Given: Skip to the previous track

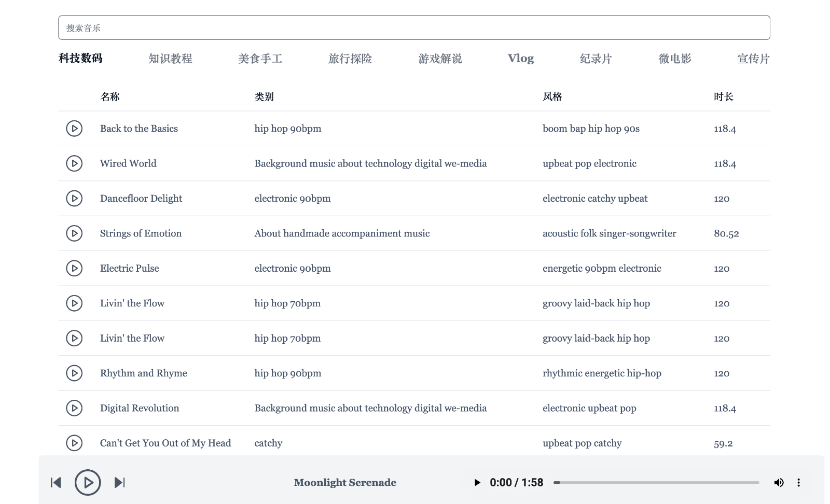Looking at the screenshot, I should pos(56,483).
